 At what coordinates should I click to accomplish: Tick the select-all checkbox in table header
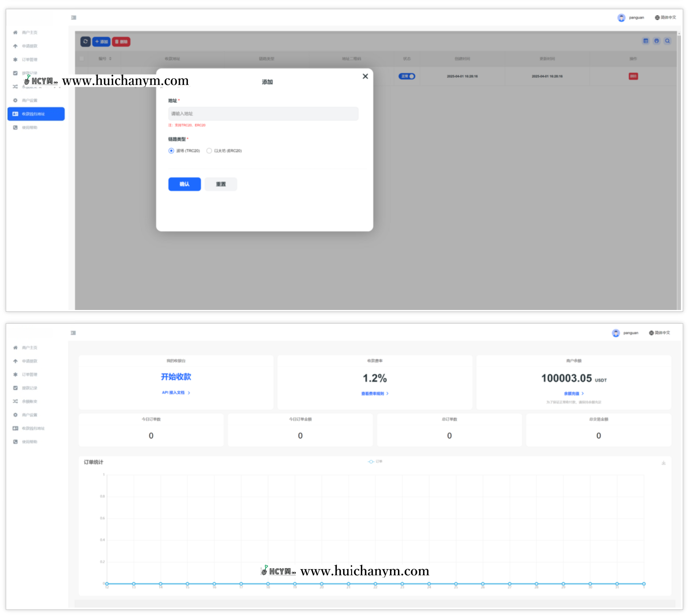pos(82,59)
